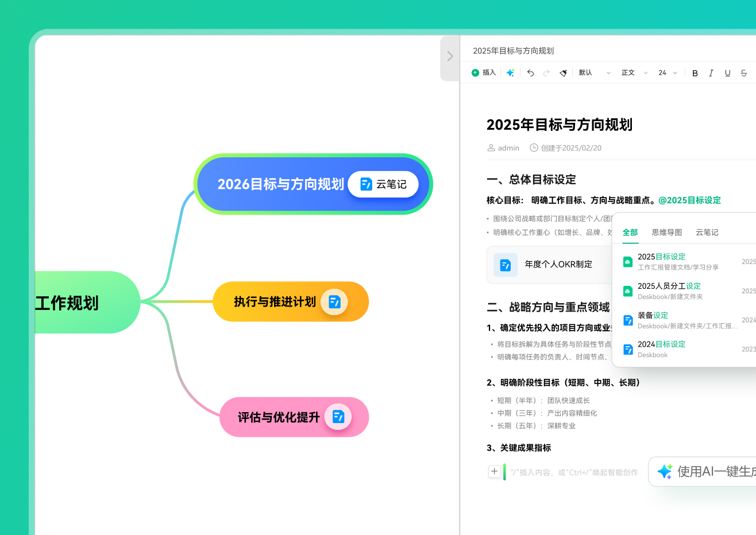The width and height of the screenshot is (756, 535).
Task: Toggle underline formatting
Action: click(727, 73)
